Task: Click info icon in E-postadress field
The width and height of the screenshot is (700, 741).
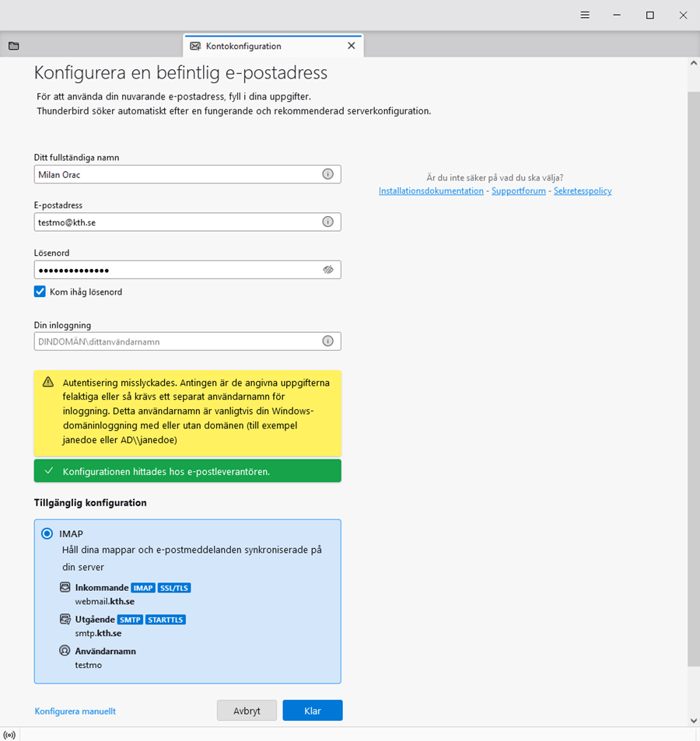Action: 327,222
